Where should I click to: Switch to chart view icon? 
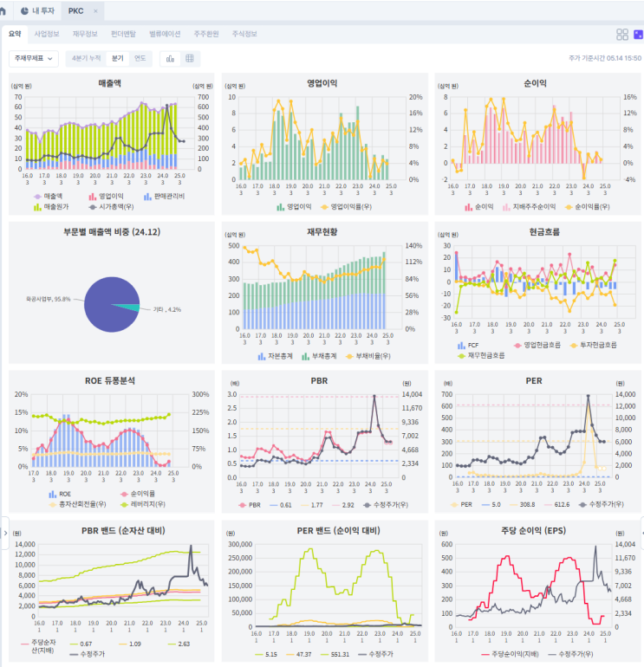pos(170,59)
